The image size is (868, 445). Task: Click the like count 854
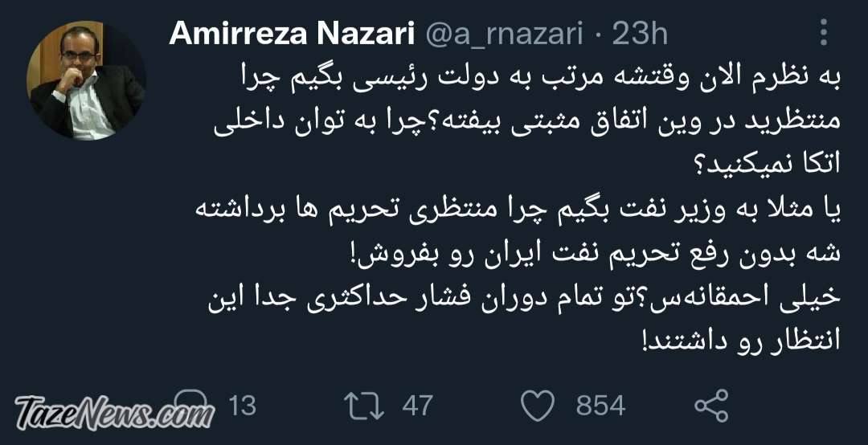tap(600, 406)
